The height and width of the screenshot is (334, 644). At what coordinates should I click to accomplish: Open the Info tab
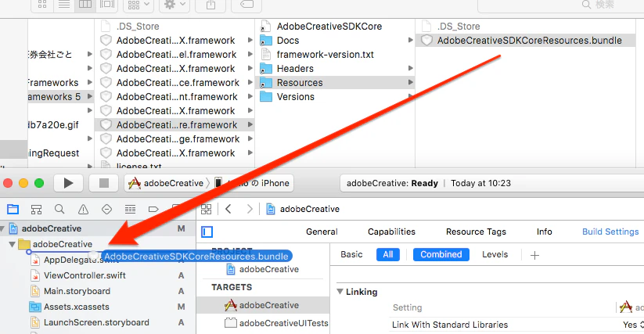(x=544, y=232)
